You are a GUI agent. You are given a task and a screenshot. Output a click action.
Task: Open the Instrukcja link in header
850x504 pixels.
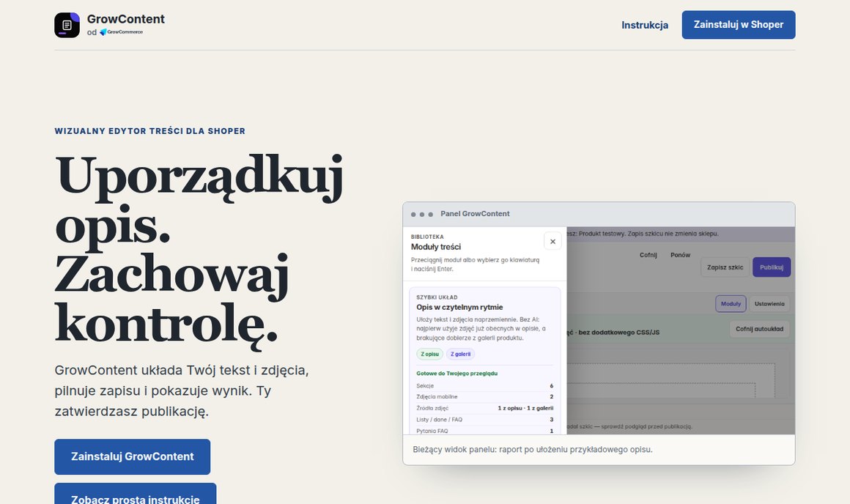tap(645, 25)
